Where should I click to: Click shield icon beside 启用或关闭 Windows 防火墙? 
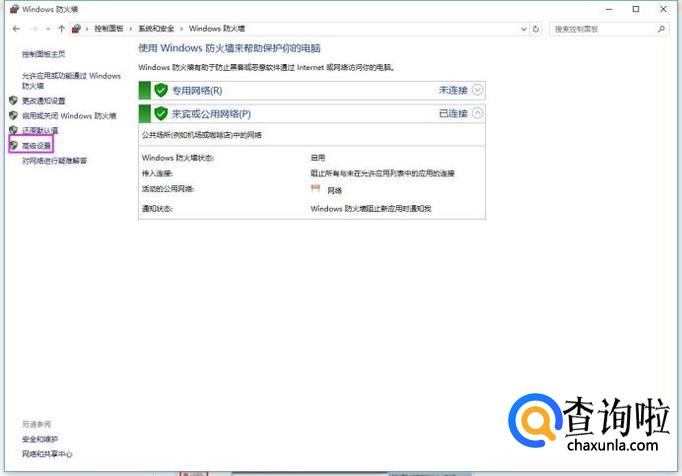click(x=13, y=115)
